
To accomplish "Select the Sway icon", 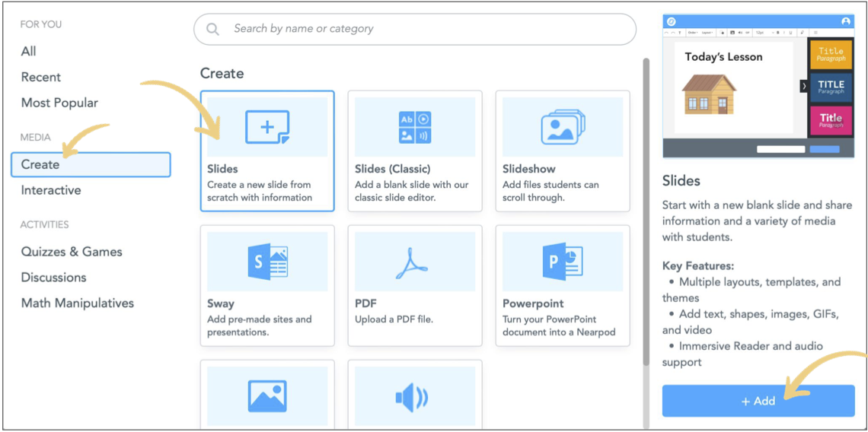I will (x=267, y=262).
